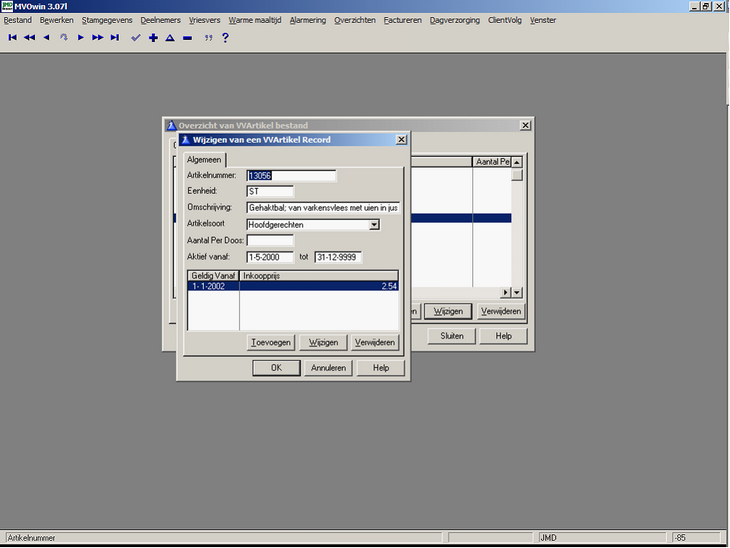Open the Warme maaltijd menu
This screenshot has height=548, width=730.
(255, 20)
